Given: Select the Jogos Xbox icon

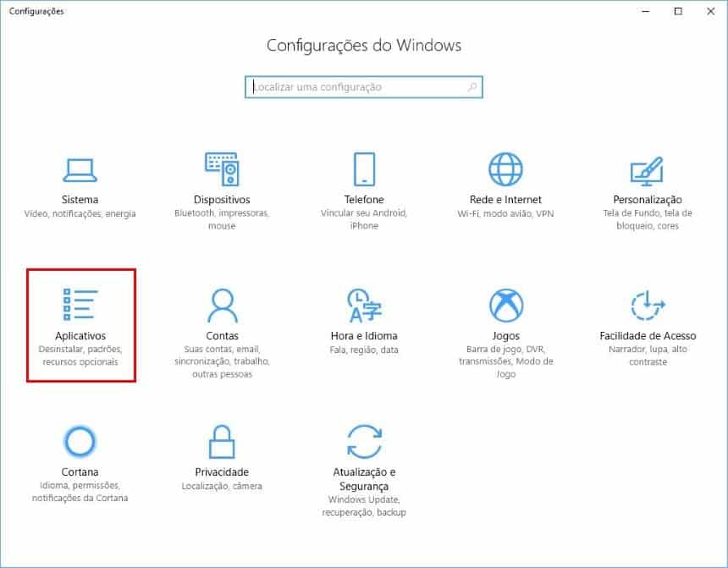Looking at the screenshot, I should tap(505, 305).
